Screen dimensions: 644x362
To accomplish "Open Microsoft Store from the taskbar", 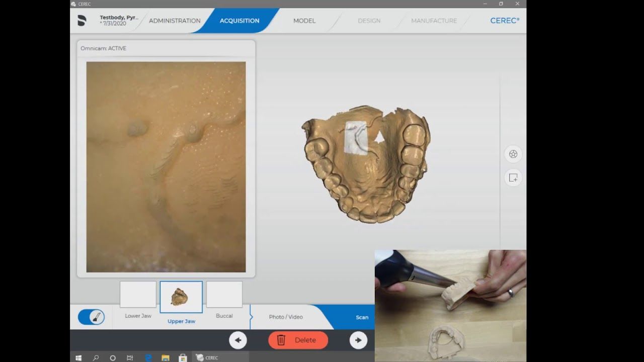I will click(x=183, y=357).
